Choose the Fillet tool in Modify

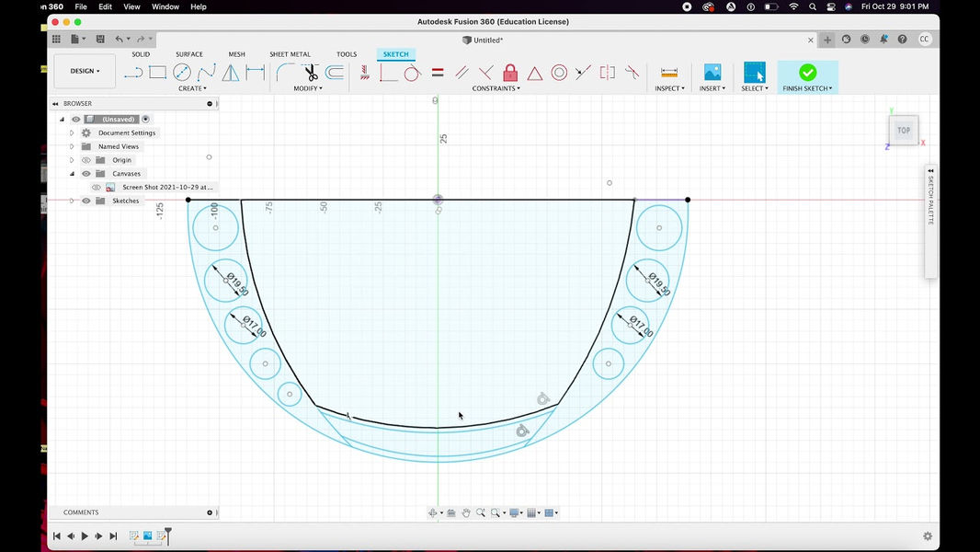pos(286,73)
